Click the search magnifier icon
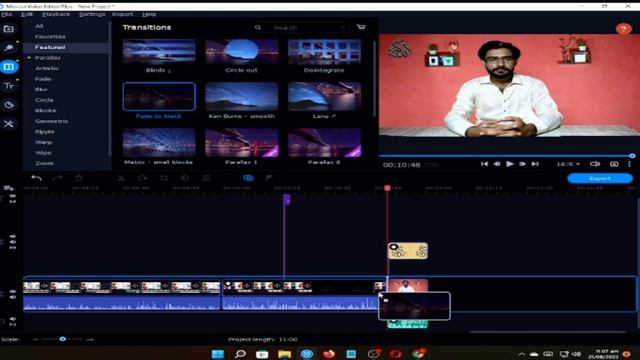Screen dimensions: 640x360 [258, 27]
